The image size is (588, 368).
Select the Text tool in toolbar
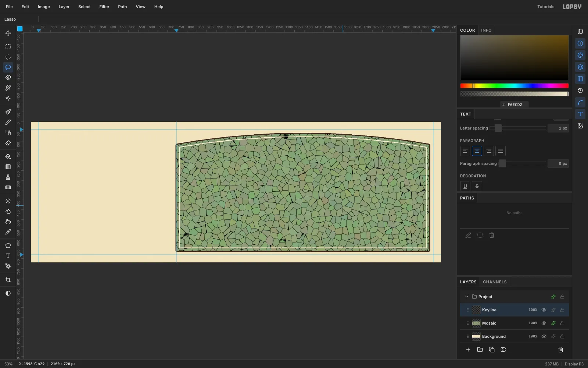coord(8,256)
